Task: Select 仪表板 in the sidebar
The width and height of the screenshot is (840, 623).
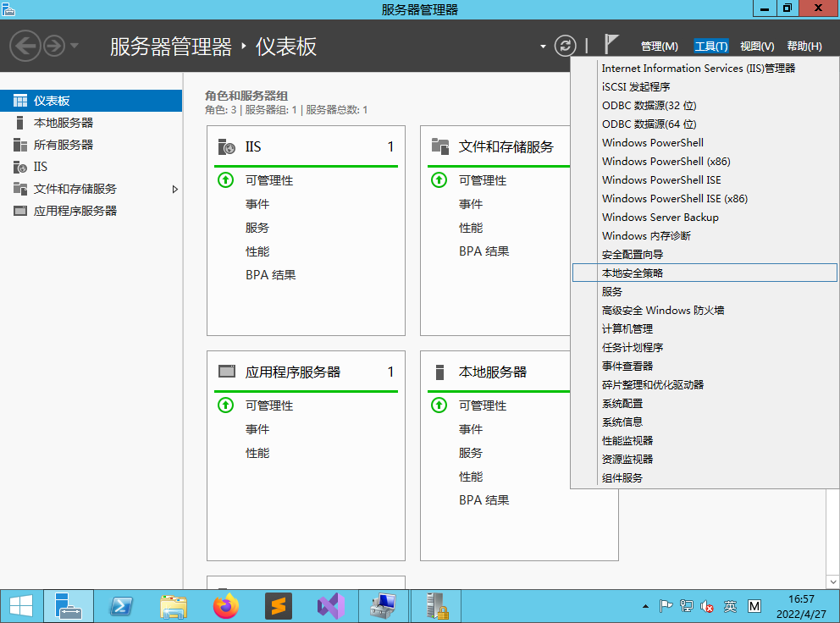Action: tap(91, 101)
